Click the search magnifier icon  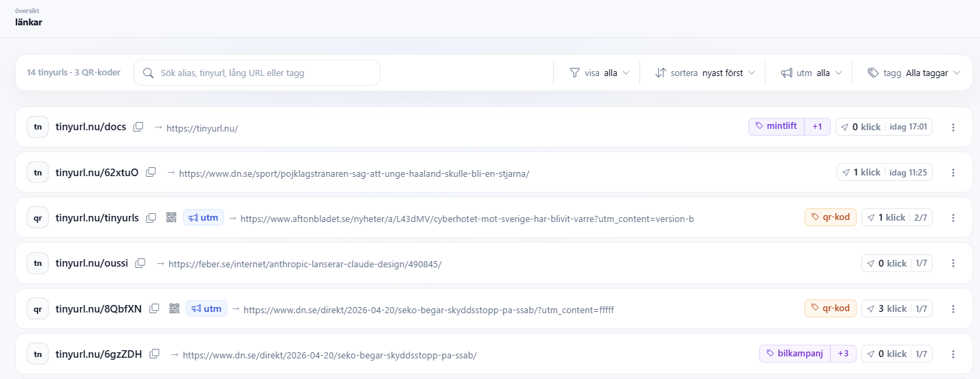(x=148, y=73)
